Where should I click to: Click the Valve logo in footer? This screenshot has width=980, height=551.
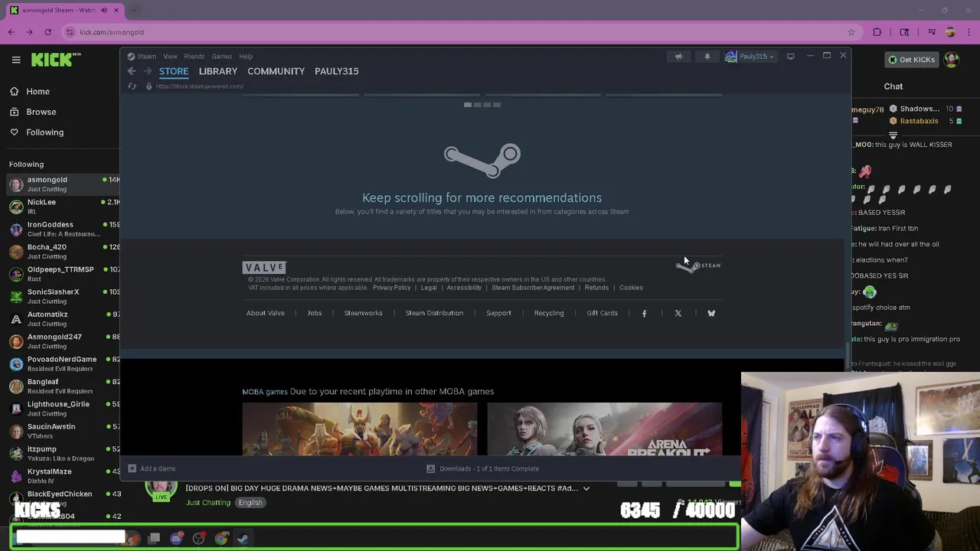pos(264,267)
